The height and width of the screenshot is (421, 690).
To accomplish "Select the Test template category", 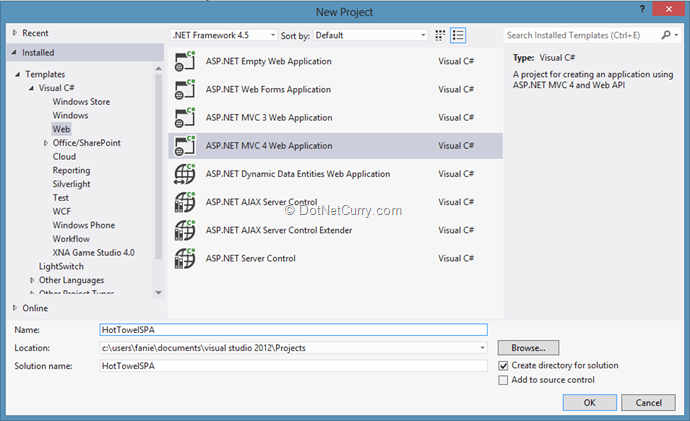I will tap(61, 198).
